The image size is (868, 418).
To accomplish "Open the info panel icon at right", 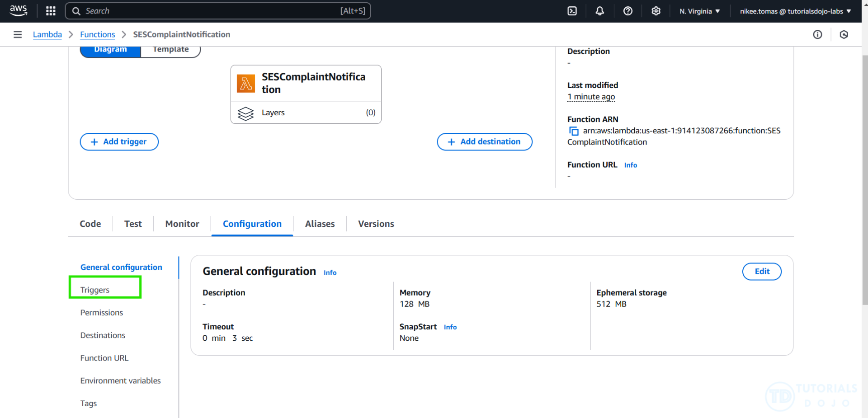I will tap(817, 34).
